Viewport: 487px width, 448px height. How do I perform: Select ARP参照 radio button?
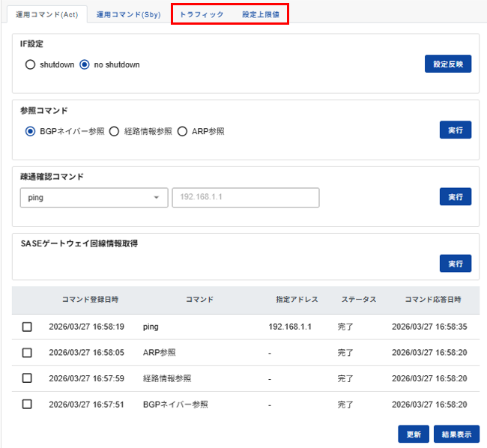point(183,131)
